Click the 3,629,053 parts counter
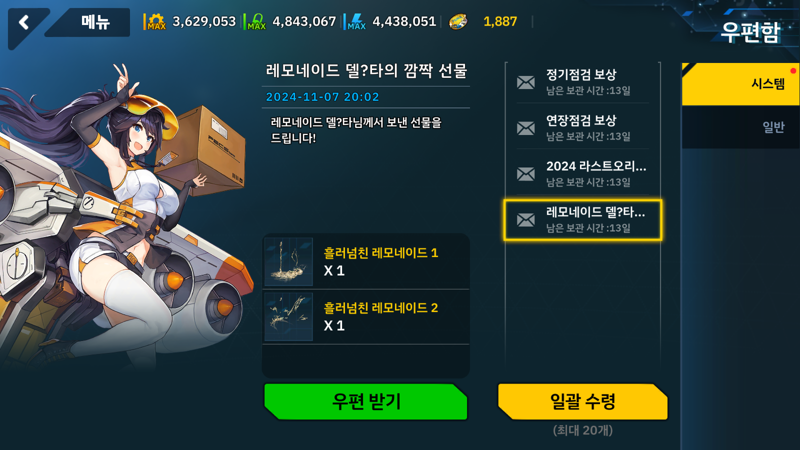The height and width of the screenshot is (450, 800). point(204,21)
